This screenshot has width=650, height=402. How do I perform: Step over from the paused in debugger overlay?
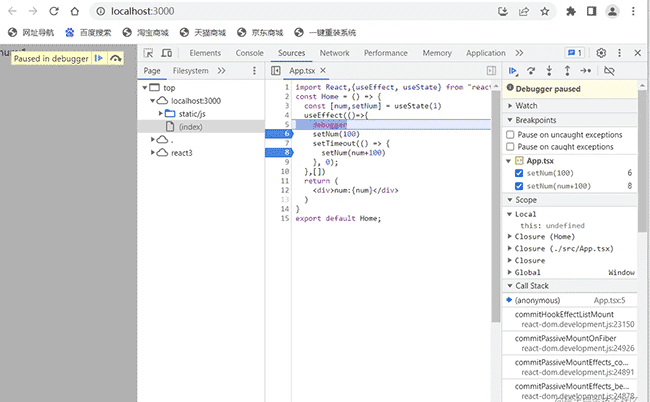pyautogui.click(x=116, y=58)
